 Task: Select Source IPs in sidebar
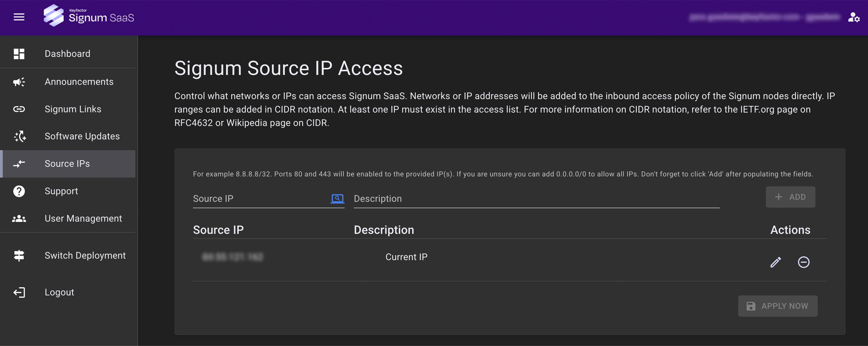click(x=67, y=164)
